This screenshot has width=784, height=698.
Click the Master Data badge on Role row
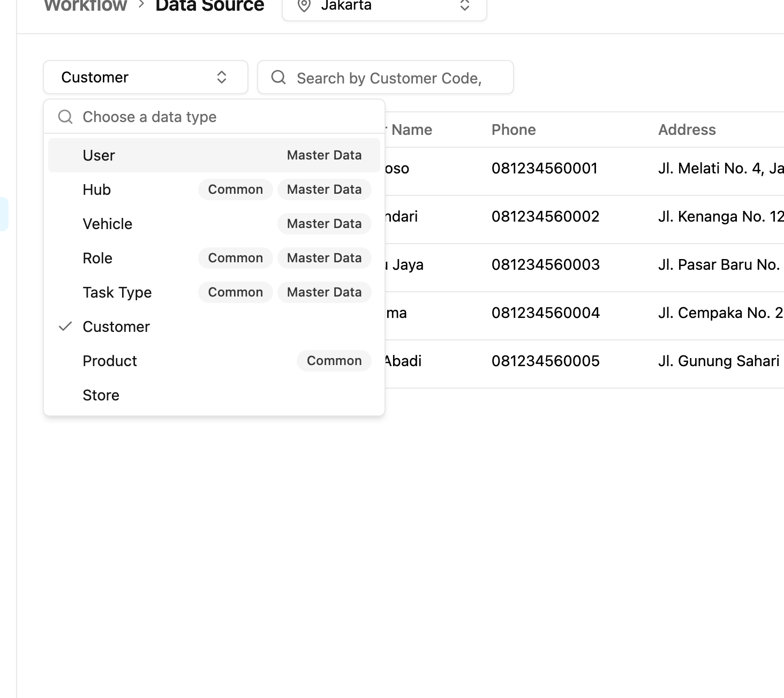(325, 258)
